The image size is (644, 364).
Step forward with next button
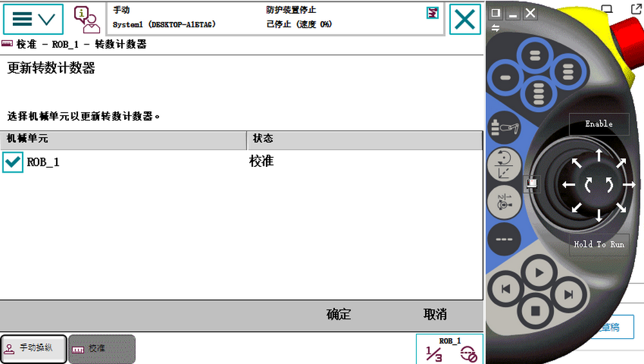click(x=569, y=294)
